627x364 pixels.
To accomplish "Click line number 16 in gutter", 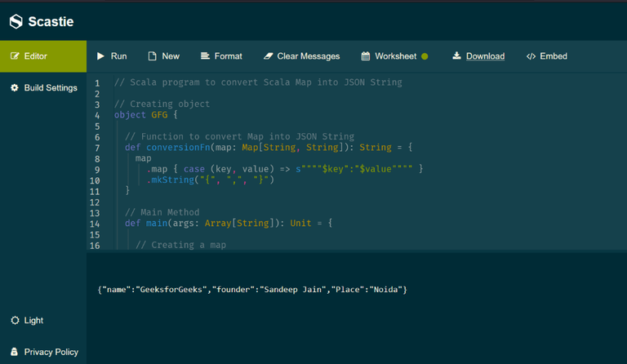I will (95, 246).
